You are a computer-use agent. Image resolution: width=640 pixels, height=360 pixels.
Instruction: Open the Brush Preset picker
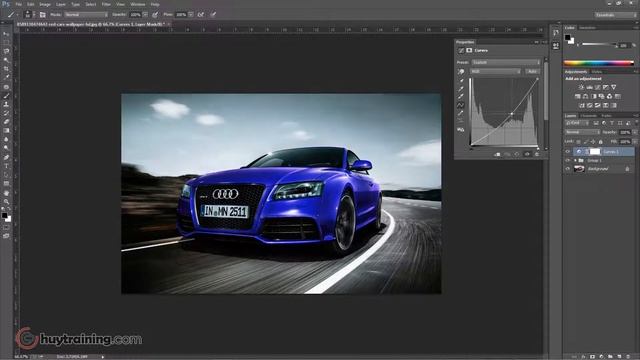tap(28, 14)
